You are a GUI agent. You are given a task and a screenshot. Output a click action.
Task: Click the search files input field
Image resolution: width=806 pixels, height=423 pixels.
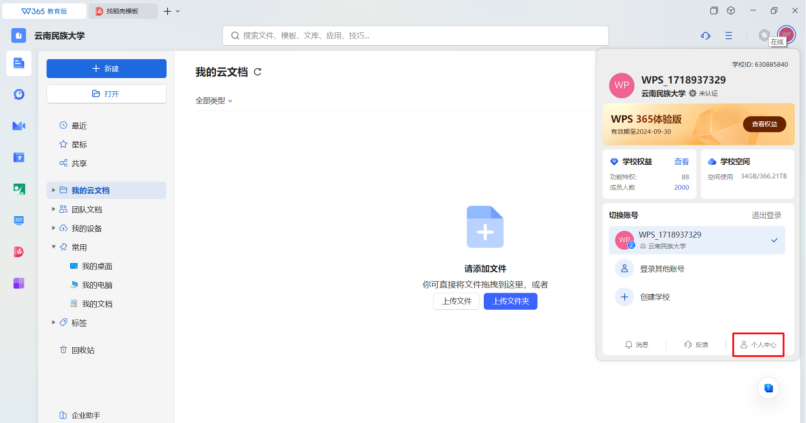[x=415, y=35]
